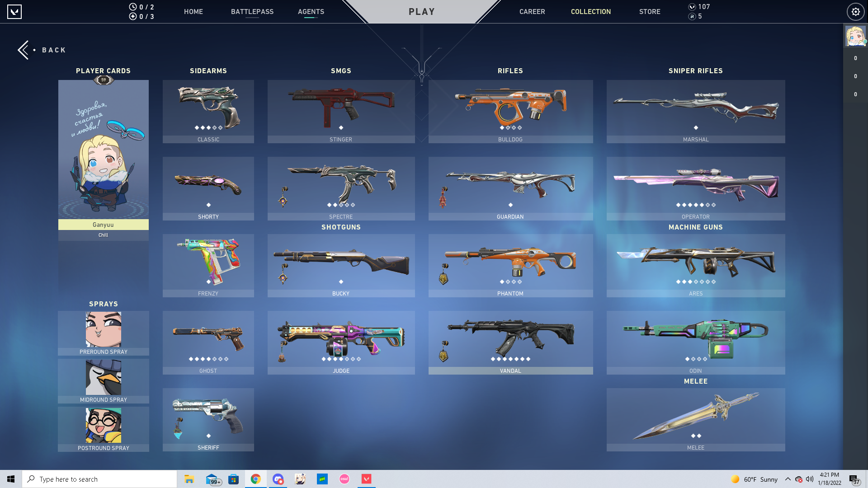The width and height of the screenshot is (868, 488).
Task: Click the Radianite Points currency icon
Action: tap(692, 16)
